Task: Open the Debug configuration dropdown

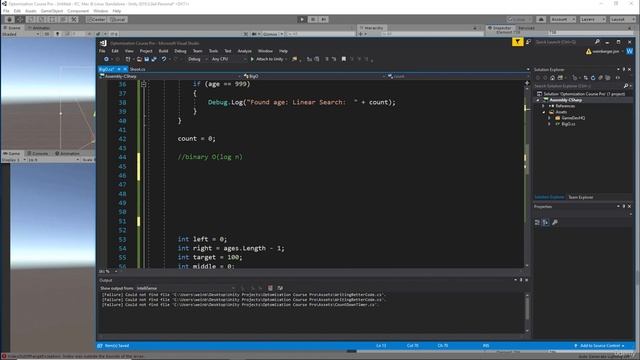Action: 198,59
